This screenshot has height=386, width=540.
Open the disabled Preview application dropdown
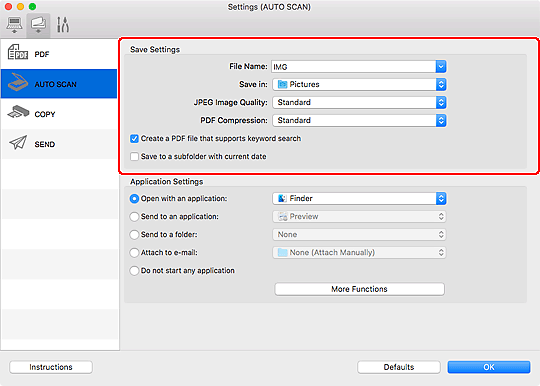(359, 217)
